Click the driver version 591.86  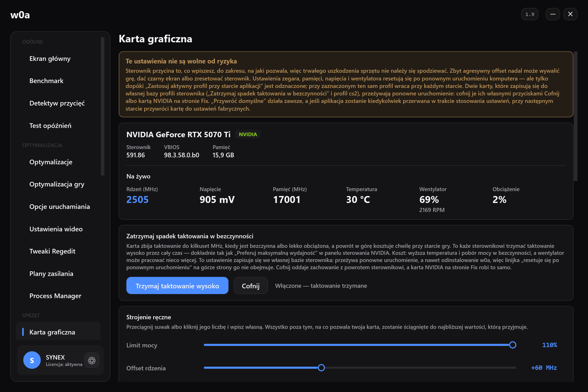click(x=136, y=155)
